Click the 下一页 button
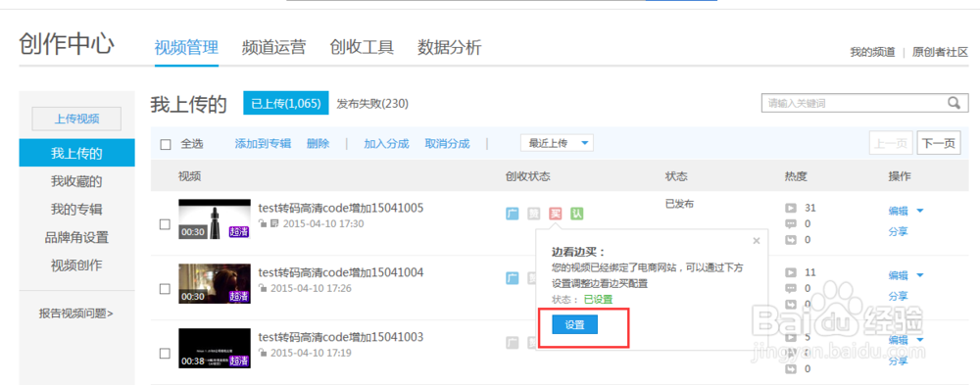Viewport: 980px width, 385px height. click(x=939, y=143)
